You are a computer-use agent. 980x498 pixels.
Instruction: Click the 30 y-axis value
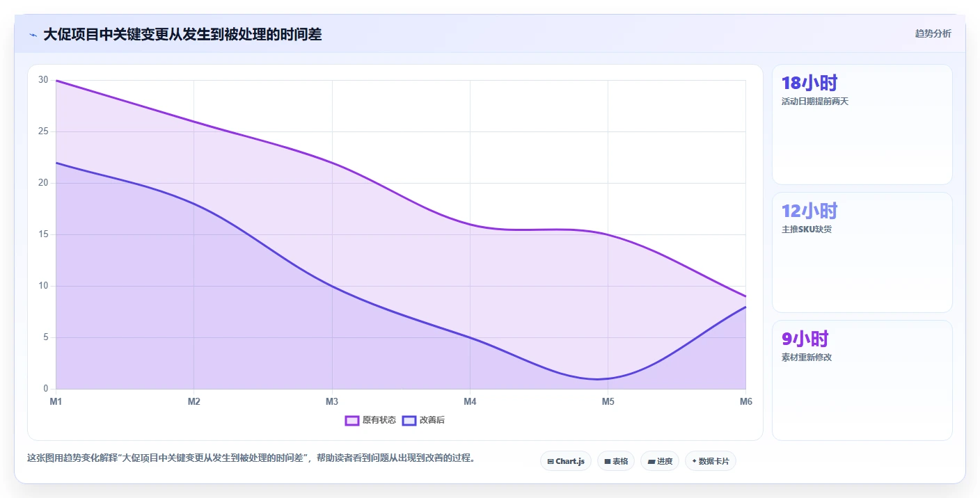[x=43, y=80]
